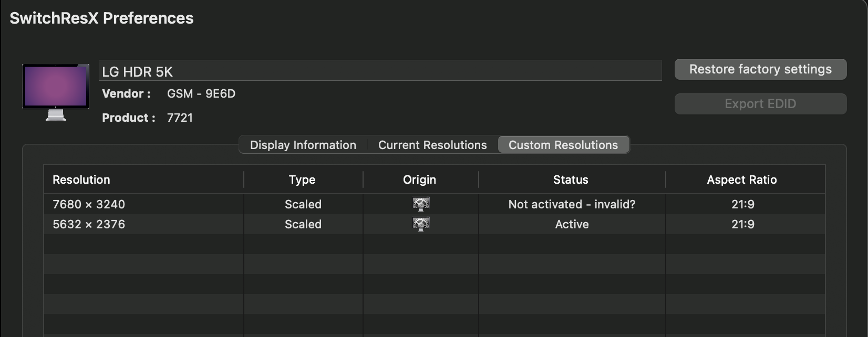This screenshot has width=868, height=337.
Task: Select the Custom Resolutions tab
Action: [563, 145]
